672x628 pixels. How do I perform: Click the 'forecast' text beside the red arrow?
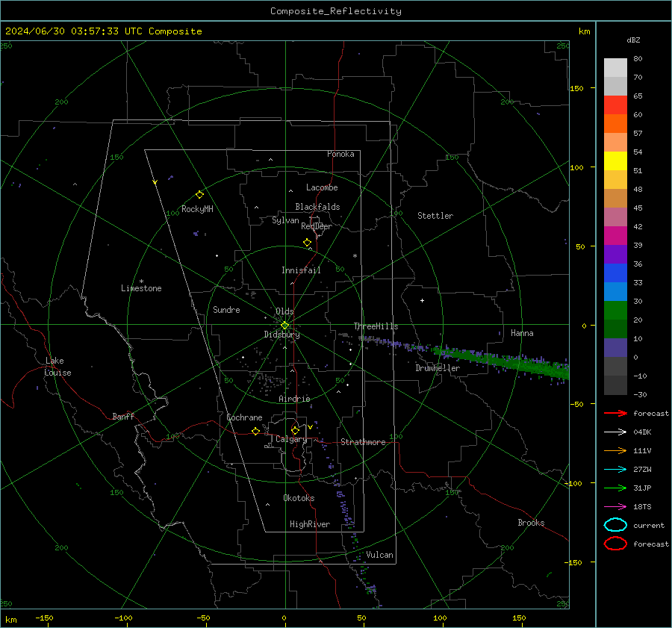pos(651,413)
